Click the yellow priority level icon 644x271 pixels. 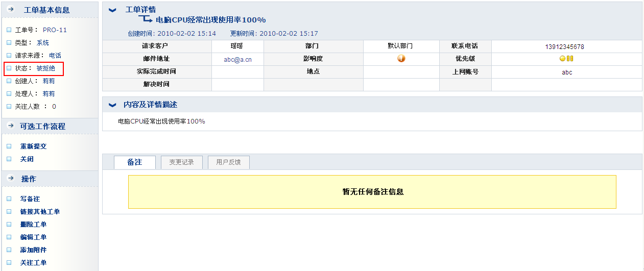[x=566, y=58]
